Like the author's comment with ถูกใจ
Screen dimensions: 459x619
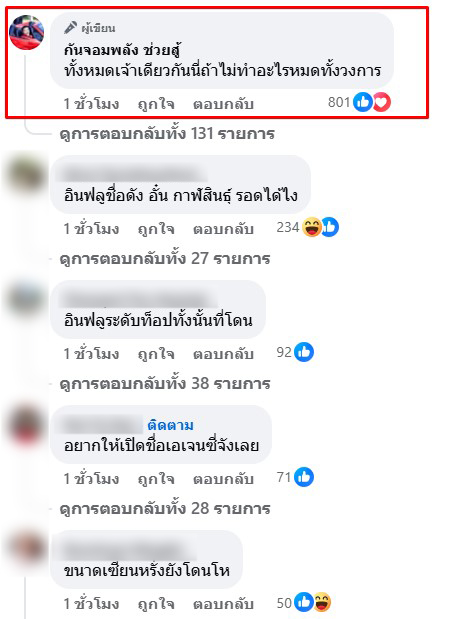click(156, 104)
